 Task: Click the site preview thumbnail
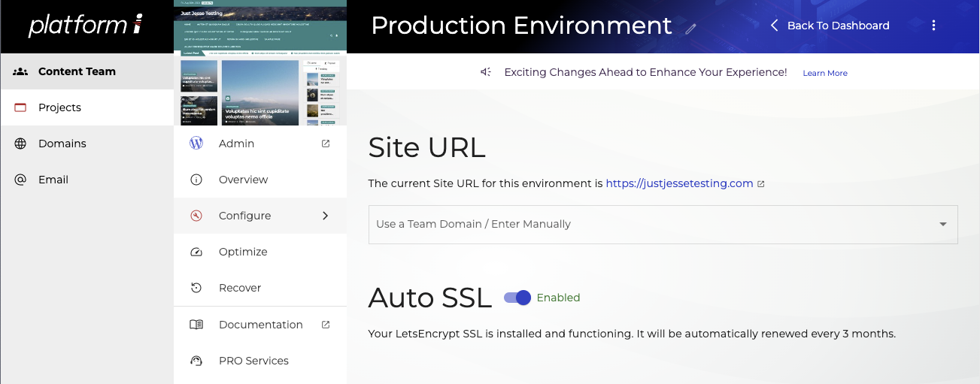click(260, 63)
